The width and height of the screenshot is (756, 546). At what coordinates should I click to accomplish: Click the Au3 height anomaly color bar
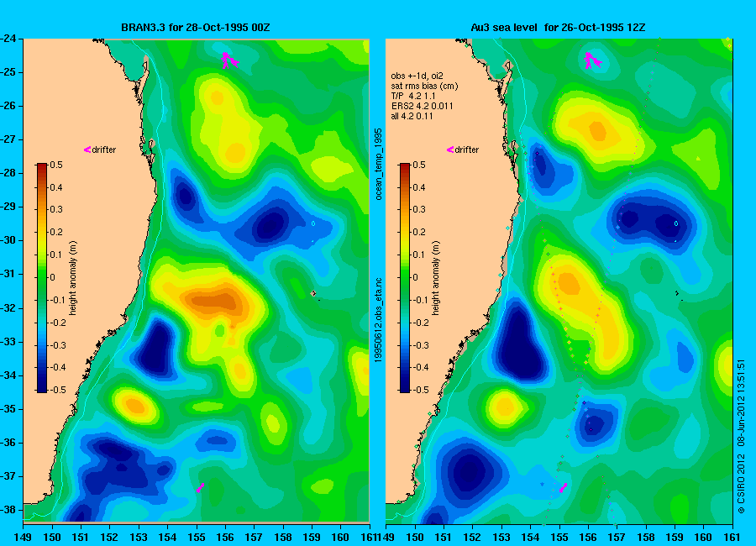point(405,277)
